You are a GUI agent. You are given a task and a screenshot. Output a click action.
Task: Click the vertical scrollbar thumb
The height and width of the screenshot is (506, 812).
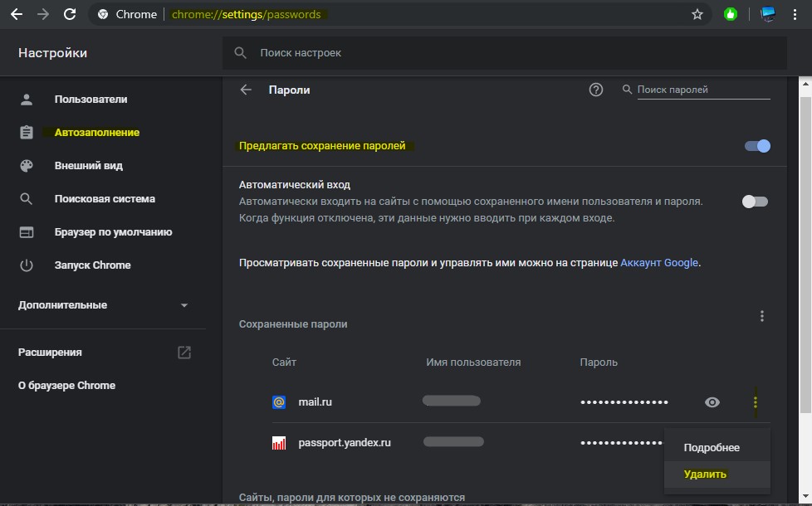(805, 254)
